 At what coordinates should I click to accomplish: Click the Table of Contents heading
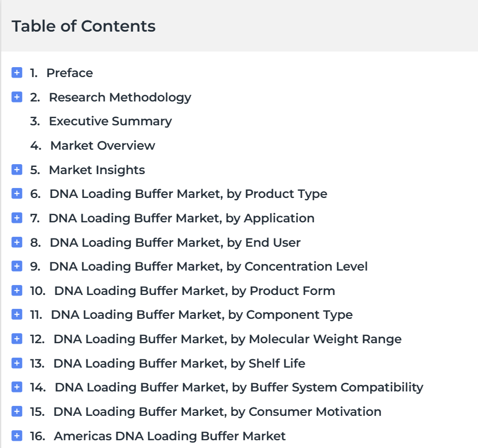84,26
